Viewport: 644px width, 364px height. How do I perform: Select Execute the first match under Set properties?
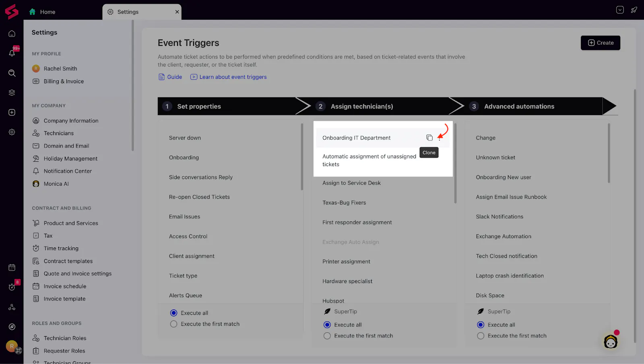pyautogui.click(x=174, y=324)
